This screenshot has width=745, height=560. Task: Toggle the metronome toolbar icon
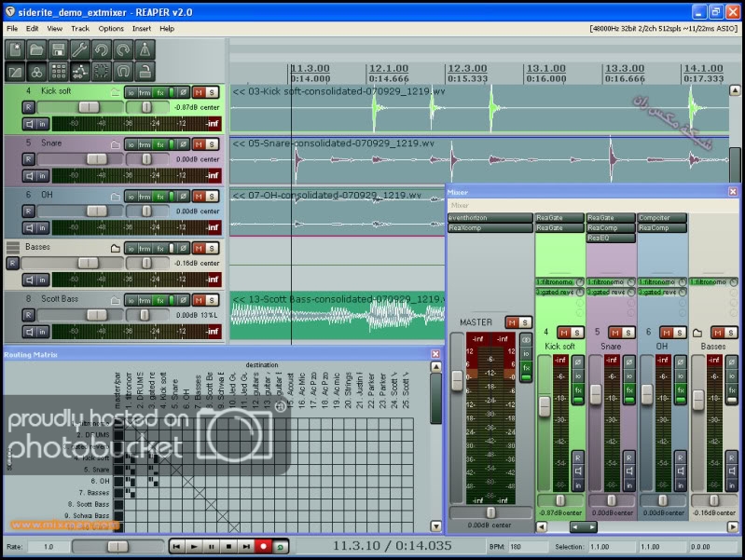point(145,50)
